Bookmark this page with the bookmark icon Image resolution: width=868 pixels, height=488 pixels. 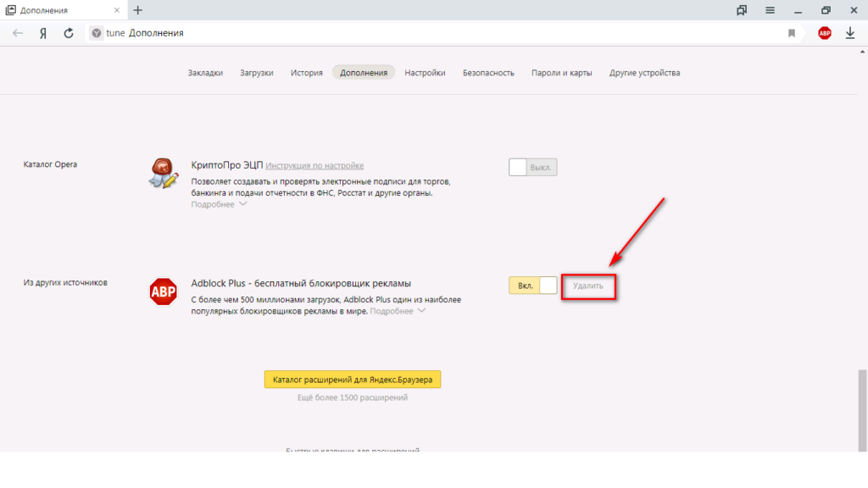coord(792,33)
